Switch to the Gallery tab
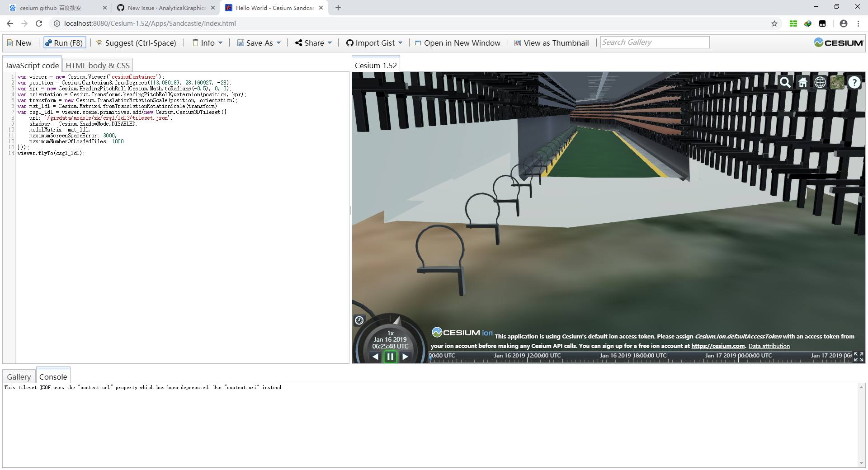 19,376
